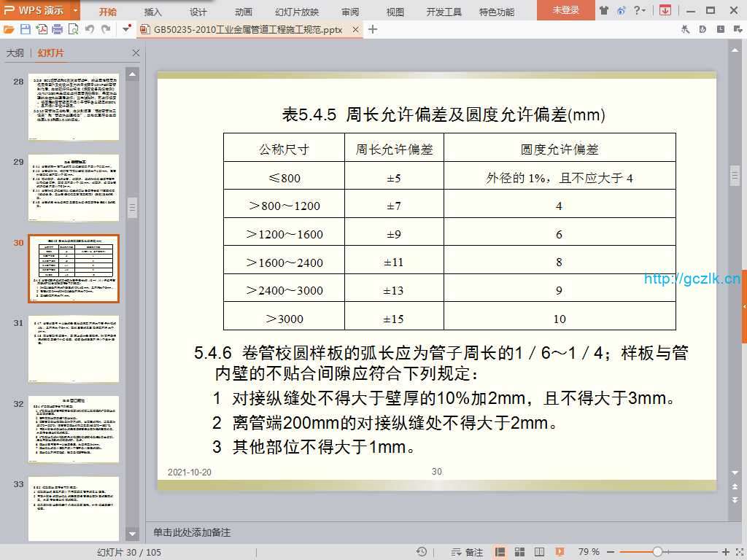Expand the help question mark dropdown
747x560 pixels.
[x=640, y=10]
